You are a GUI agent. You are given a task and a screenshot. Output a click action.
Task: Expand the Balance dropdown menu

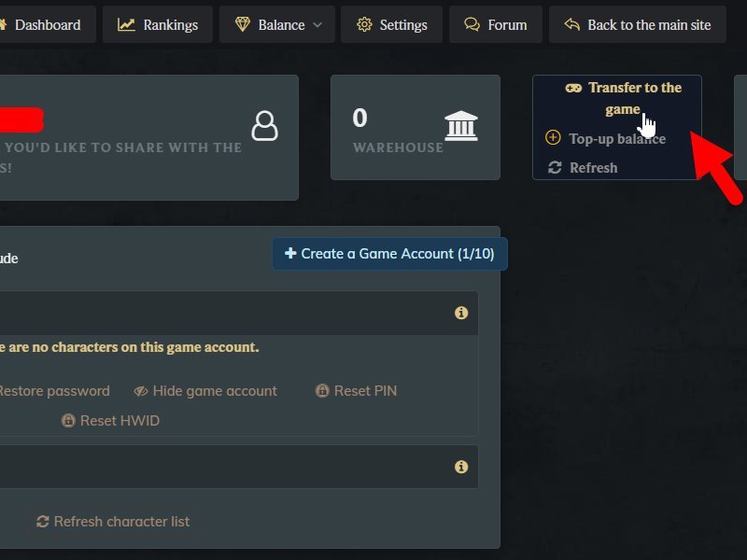point(276,25)
